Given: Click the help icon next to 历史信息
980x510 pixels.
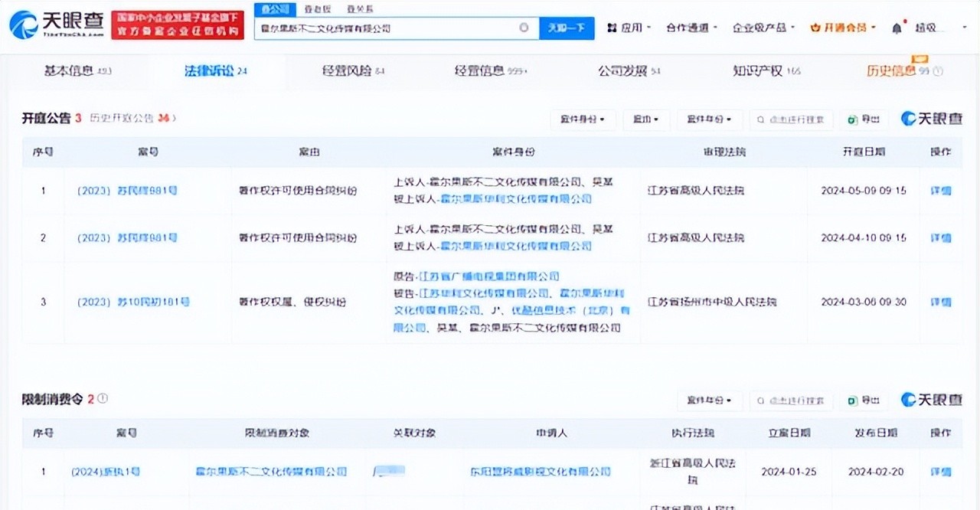Looking at the screenshot, I should (x=938, y=71).
